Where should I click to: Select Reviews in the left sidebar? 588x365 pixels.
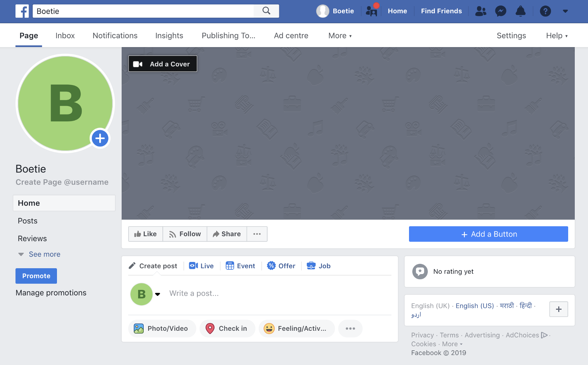(x=32, y=238)
